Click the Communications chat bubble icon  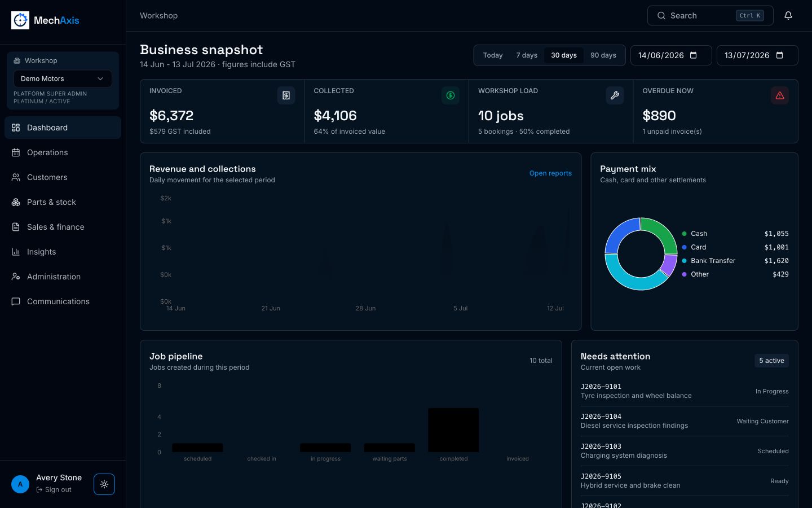click(x=16, y=301)
